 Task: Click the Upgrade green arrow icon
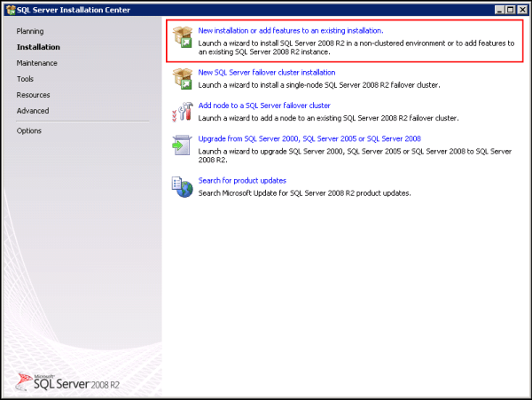(182, 145)
